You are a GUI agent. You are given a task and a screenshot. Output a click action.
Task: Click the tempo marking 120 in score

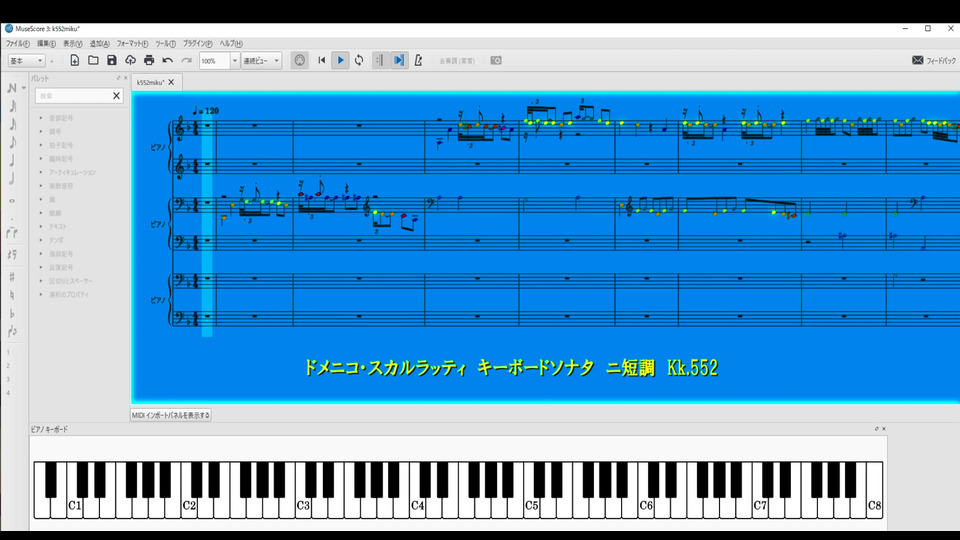206,111
